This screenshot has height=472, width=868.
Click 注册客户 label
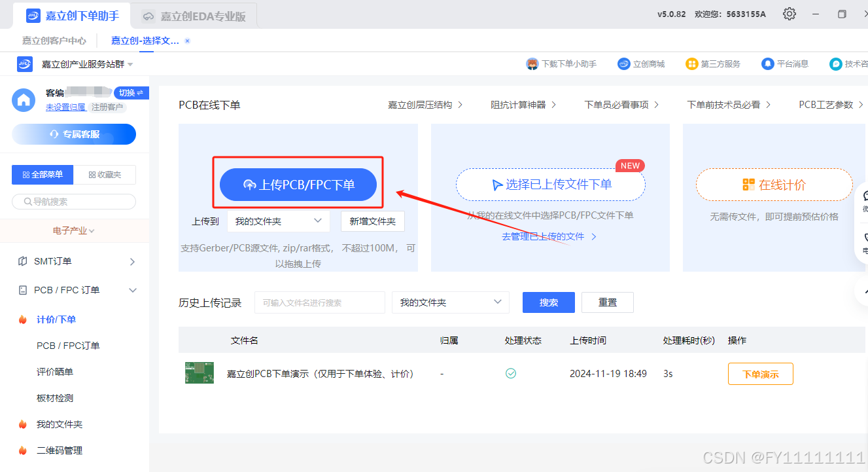pyautogui.click(x=107, y=107)
